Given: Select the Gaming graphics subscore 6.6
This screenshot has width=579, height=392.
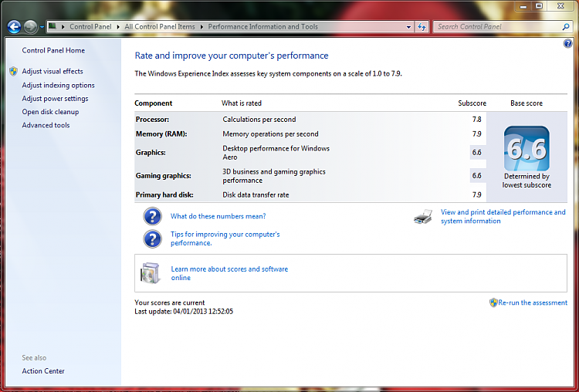Looking at the screenshot, I should pyautogui.click(x=477, y=176).
